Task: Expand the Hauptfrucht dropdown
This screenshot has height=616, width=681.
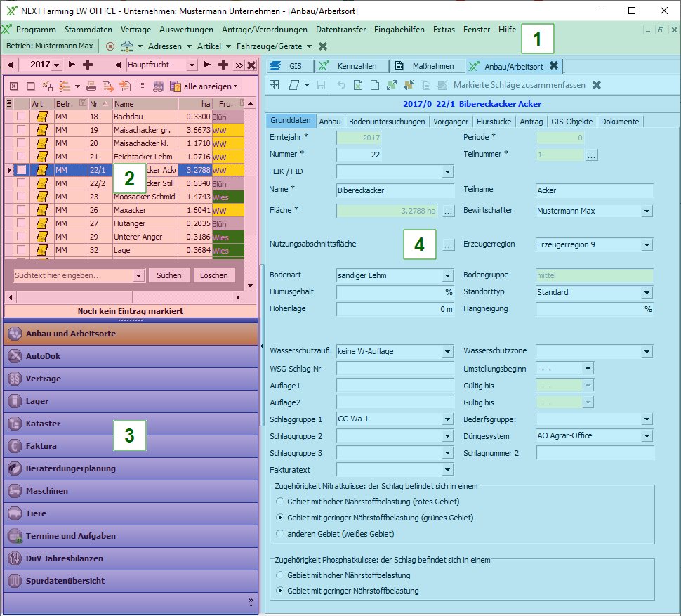Action: click(x=193, y=65)
